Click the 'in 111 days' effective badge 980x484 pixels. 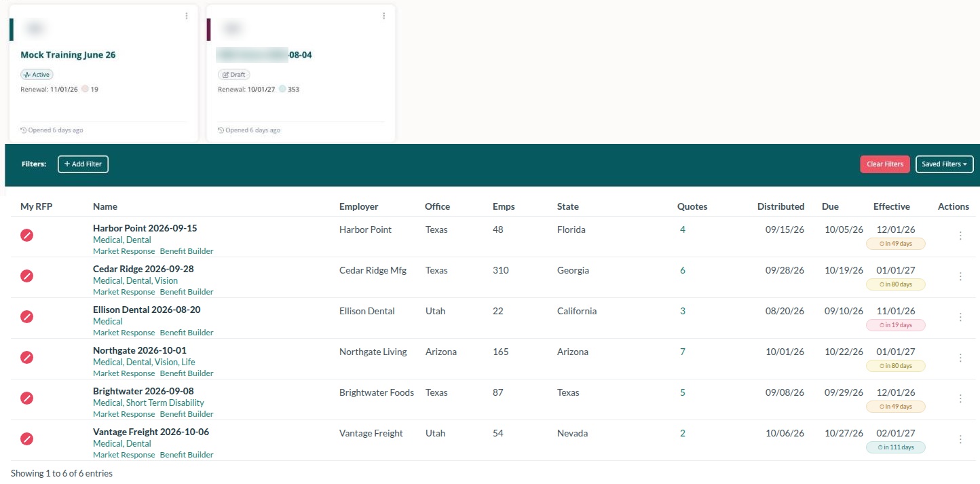[895, 447]
